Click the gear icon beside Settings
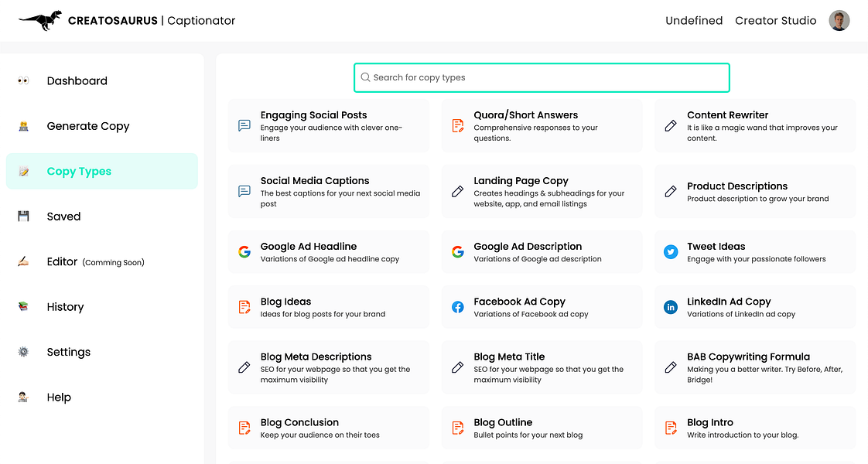Viewport: 868px width, 464px height. point(23,352)
